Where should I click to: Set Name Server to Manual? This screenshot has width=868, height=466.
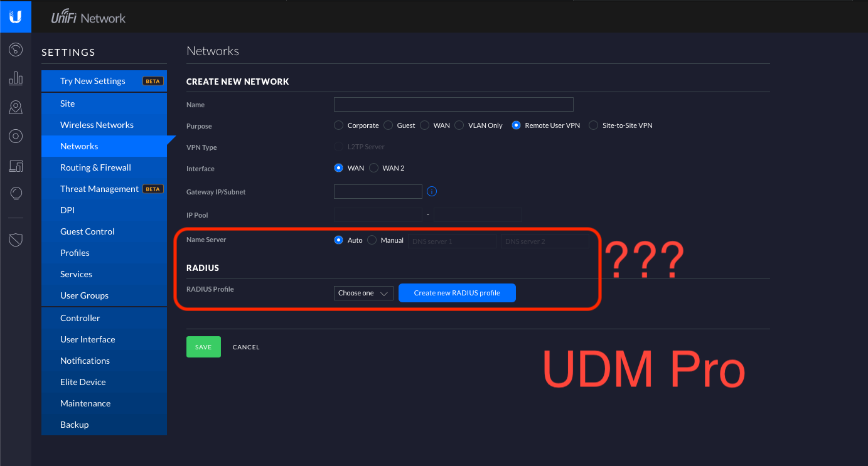372,240
